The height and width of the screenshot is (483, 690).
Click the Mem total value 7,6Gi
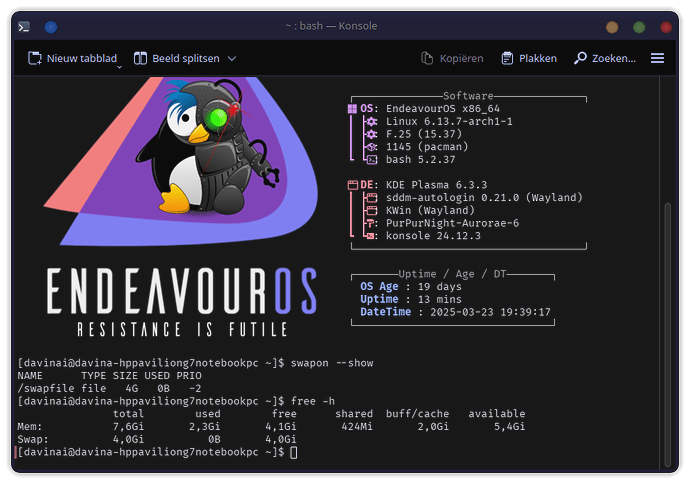click(x=128, y=427)
